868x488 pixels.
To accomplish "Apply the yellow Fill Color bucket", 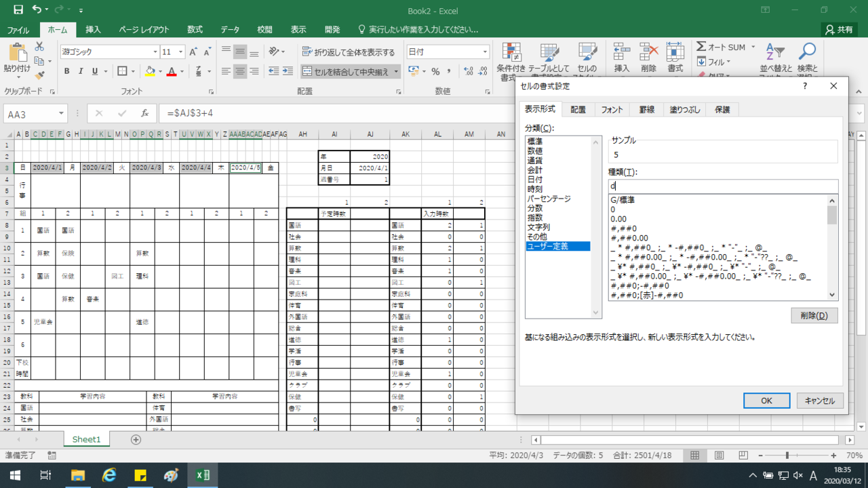I will (x=151, y=71).
